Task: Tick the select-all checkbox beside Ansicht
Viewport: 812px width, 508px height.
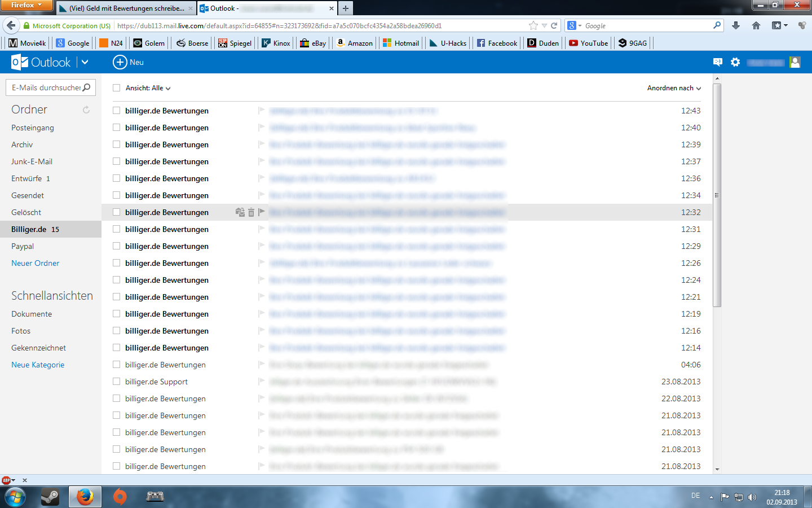Action: pos(116,88)
